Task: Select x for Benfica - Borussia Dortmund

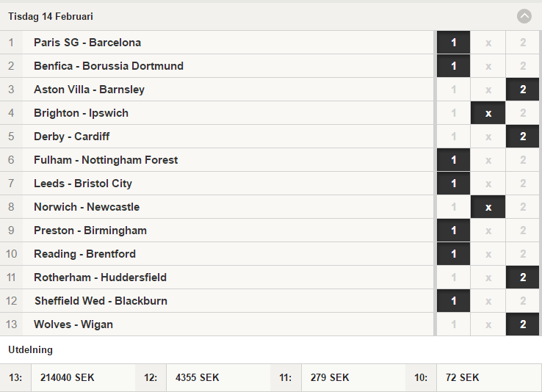Action: pos(488,66)
